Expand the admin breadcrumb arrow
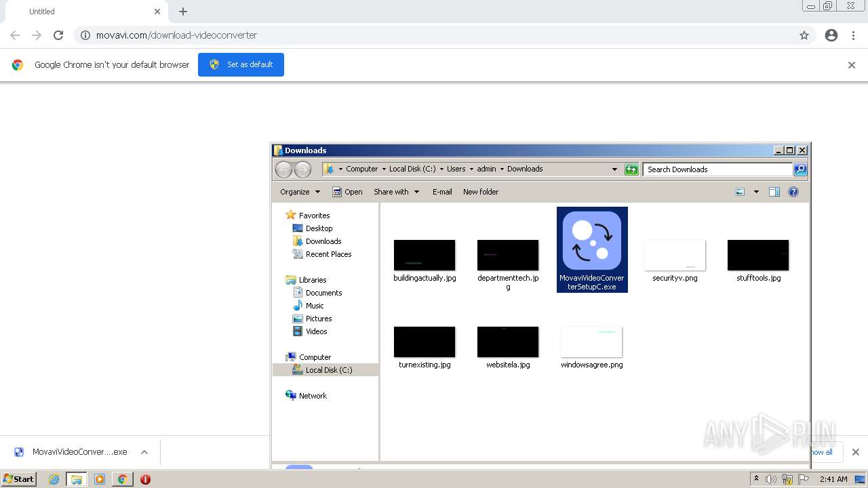 501,169
